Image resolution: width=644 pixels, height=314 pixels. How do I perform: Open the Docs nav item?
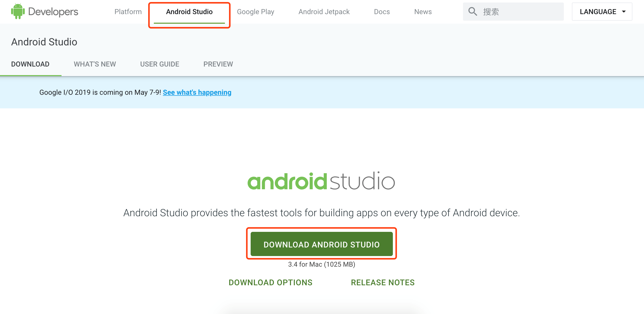click(382, 12)
